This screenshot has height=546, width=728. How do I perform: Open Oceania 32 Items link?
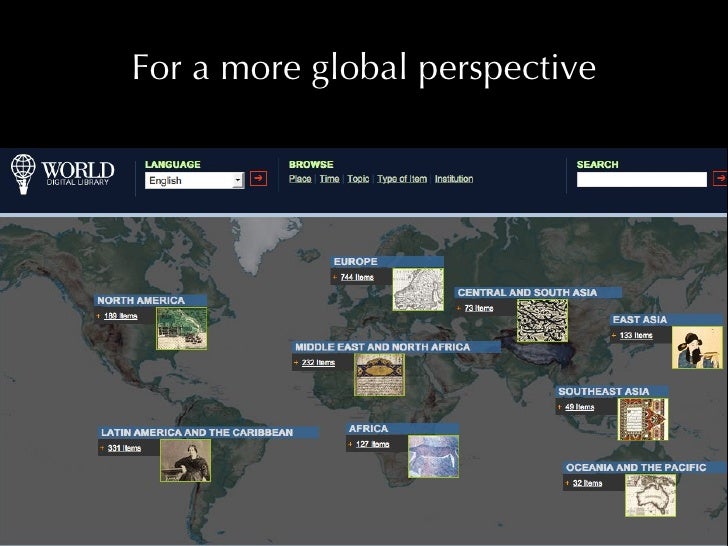pyautogui.click(x=587, y=483)
